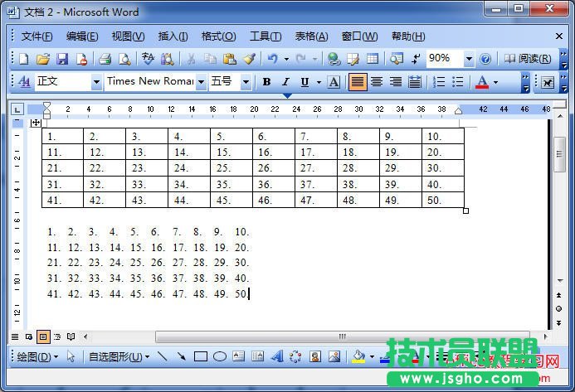Click the Styles and Formatting icon
Screen dimensions: 575x392
coord(24,81)
